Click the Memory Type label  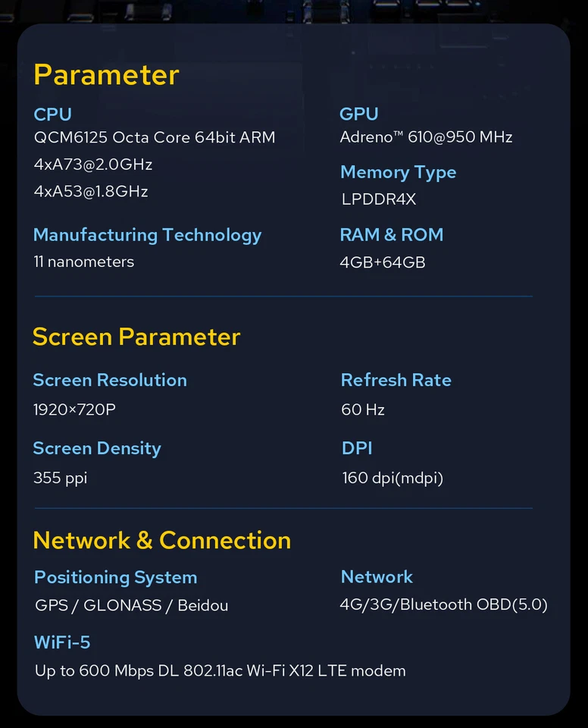pyautogui.click(x=398, y=172)
